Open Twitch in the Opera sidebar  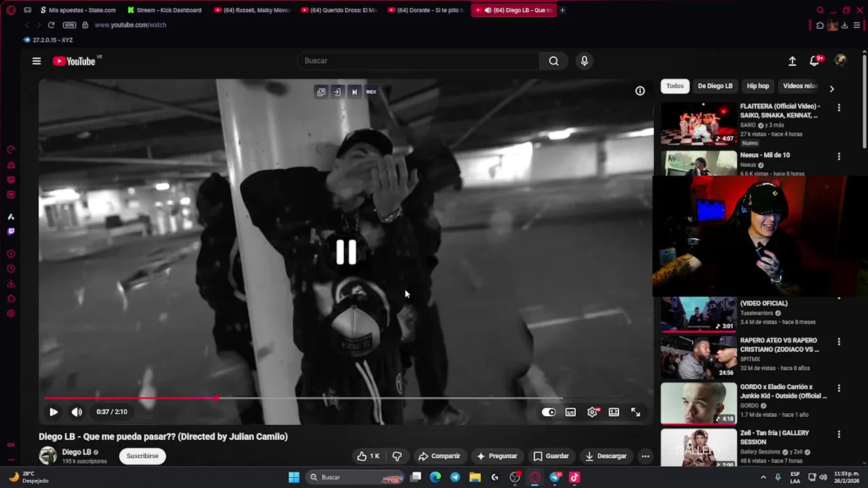[11, 232]
